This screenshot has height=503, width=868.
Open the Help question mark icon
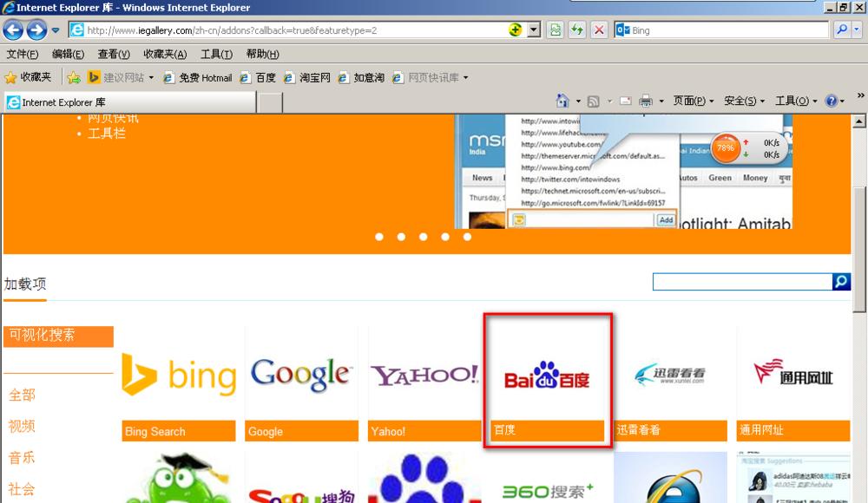(831, 101)
